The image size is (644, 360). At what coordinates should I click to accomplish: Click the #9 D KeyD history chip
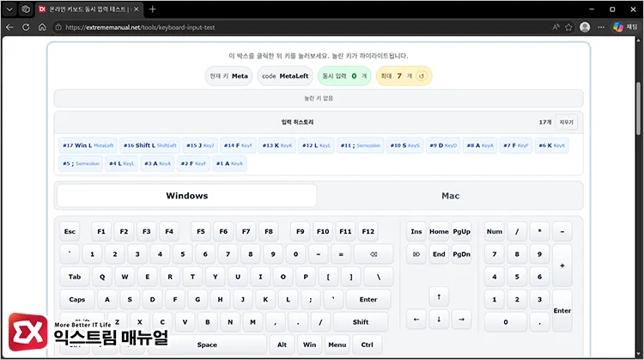[443, 145]
